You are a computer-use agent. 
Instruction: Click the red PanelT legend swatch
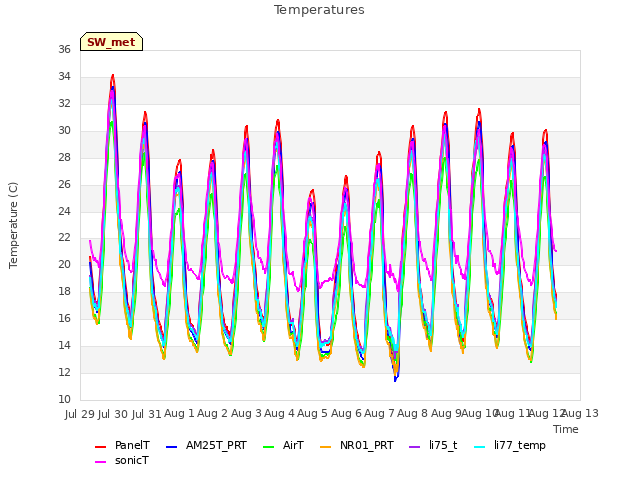(x=100, y=447)
